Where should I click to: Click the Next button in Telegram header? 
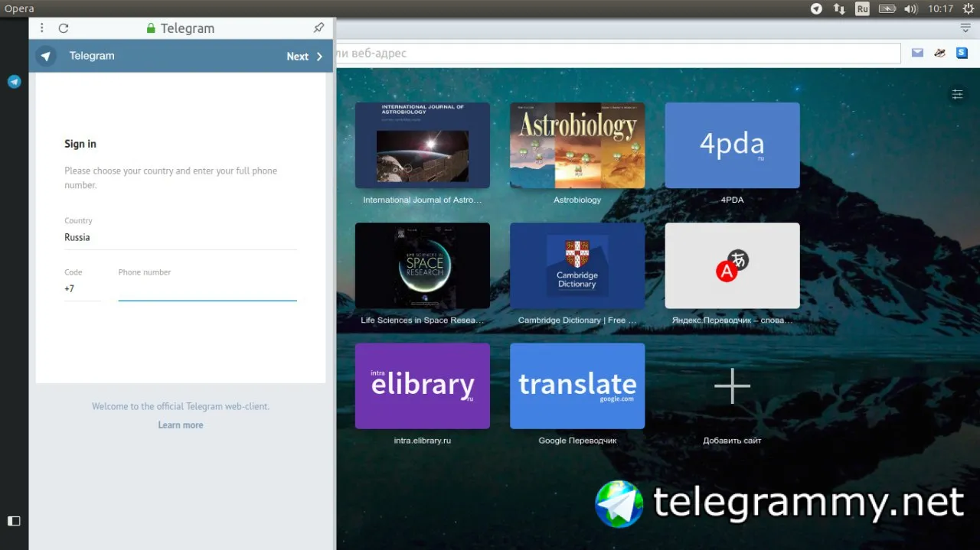(x=305, y=56)
